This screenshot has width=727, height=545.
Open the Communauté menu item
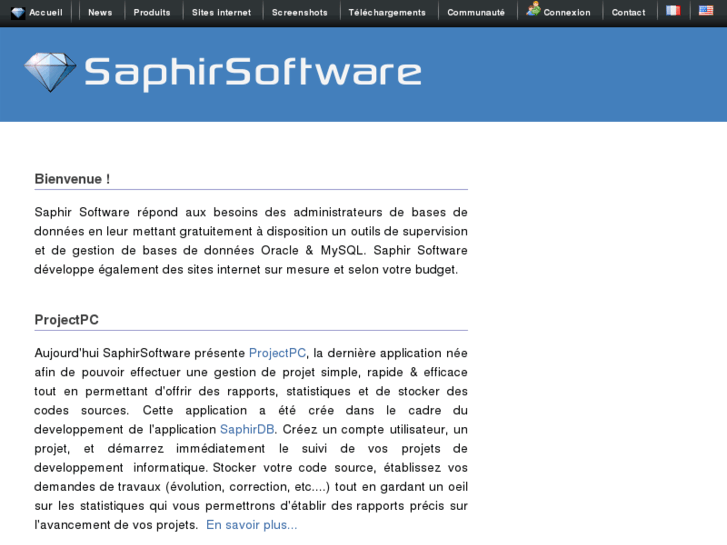(x=476, y=13)
